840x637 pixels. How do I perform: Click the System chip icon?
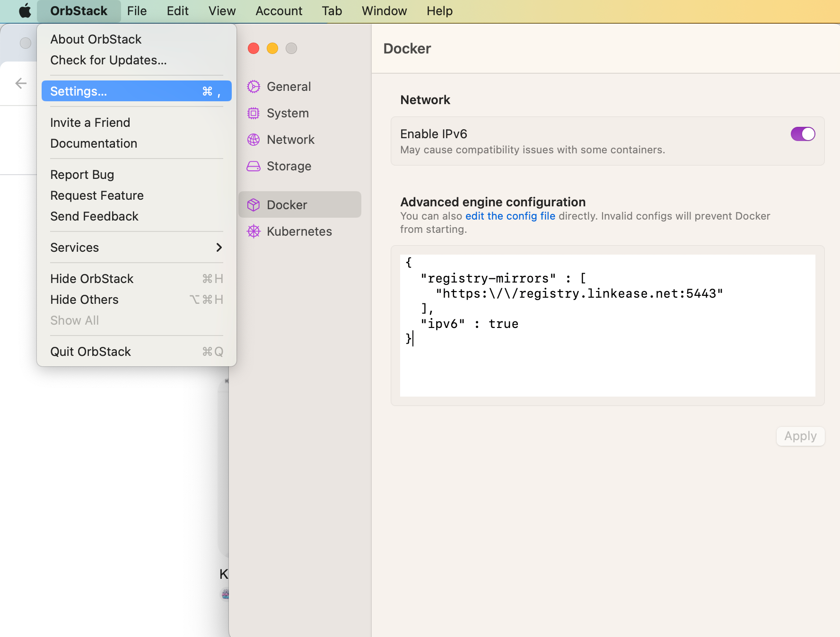[x=254, y=113]
